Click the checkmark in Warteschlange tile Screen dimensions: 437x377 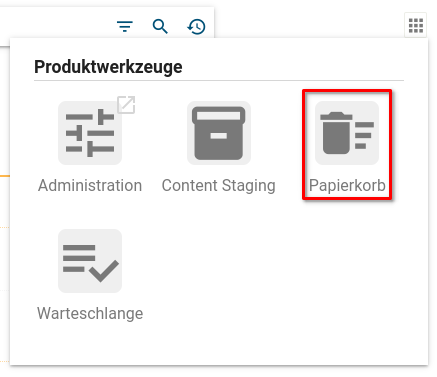(104, 271)
